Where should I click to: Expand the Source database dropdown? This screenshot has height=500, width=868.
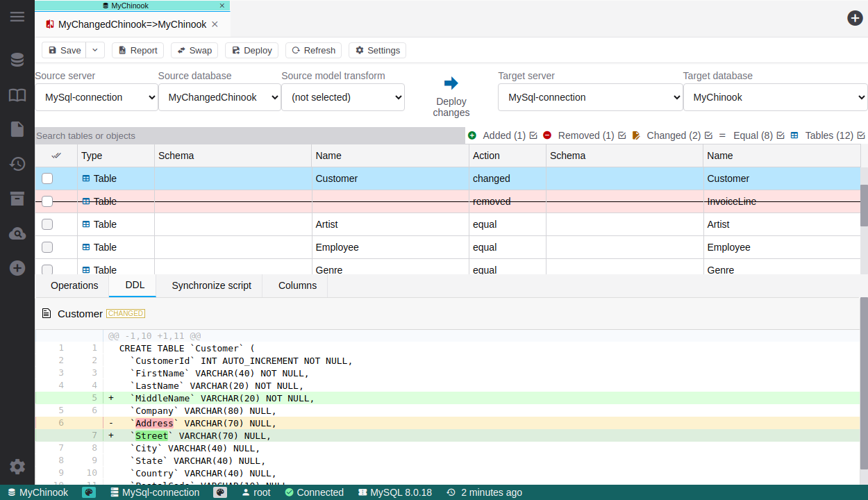click(x=219, y=97)
